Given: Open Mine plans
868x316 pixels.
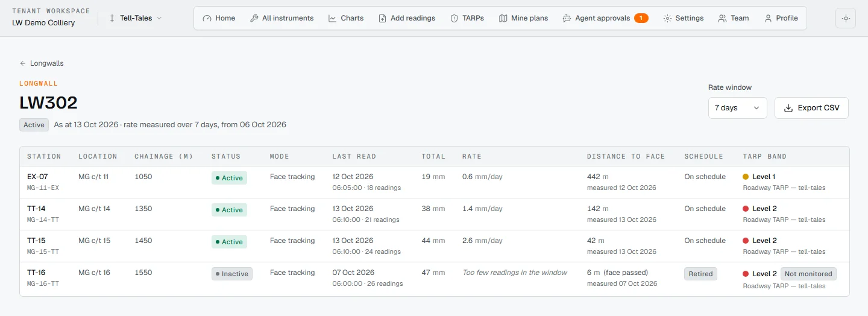Looking at the screenshot, I should tap(524, 18).
